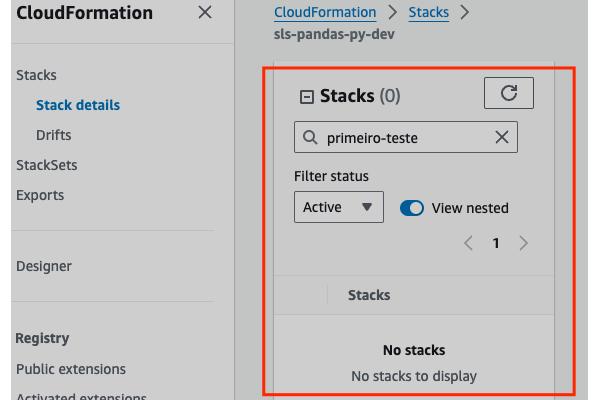Refresh the stacks list
The width and height of the screenshot is (600, 400).
click(x=509, y=93)
